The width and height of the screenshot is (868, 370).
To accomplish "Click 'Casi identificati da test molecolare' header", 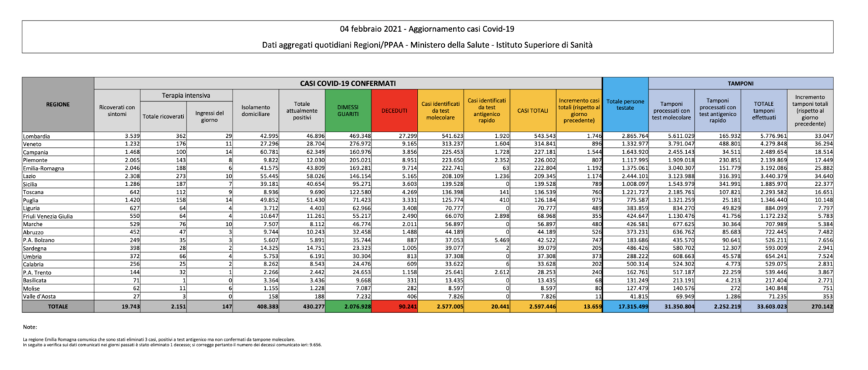I will pyautogui.click(x=440, y=109).
